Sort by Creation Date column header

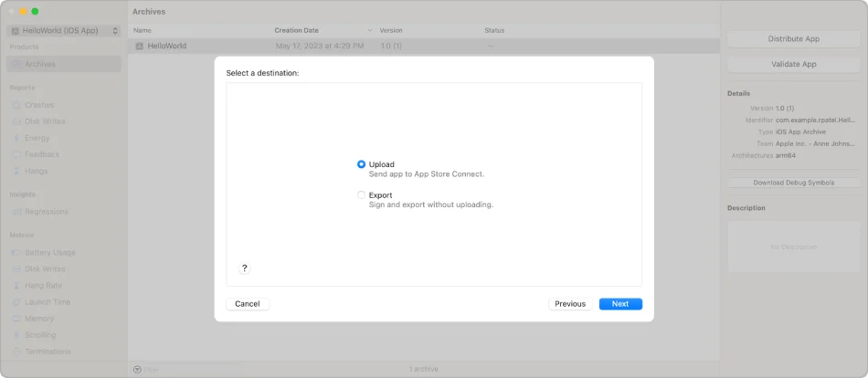pos(297,30)
